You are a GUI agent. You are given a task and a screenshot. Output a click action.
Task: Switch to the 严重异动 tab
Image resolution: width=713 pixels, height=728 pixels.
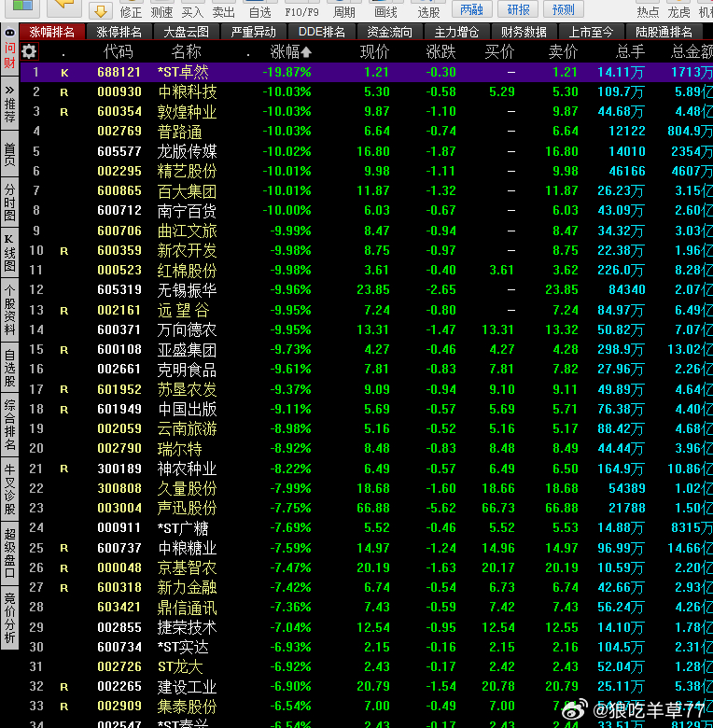click(254, 32)
